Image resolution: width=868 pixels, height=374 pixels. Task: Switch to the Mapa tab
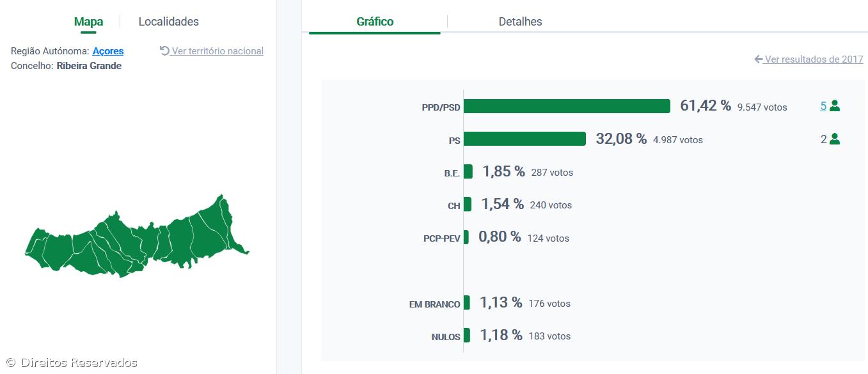[x=88, y=22]
